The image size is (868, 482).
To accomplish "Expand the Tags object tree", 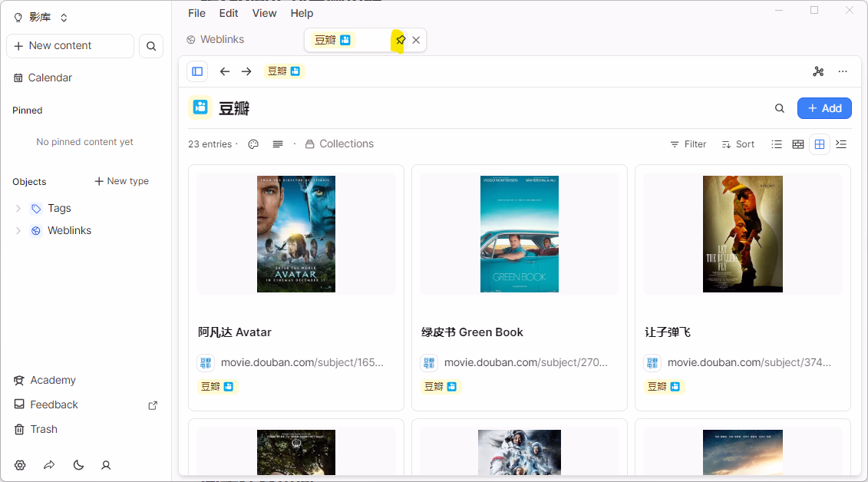I will pyautogui.click(x=18, y=208).
